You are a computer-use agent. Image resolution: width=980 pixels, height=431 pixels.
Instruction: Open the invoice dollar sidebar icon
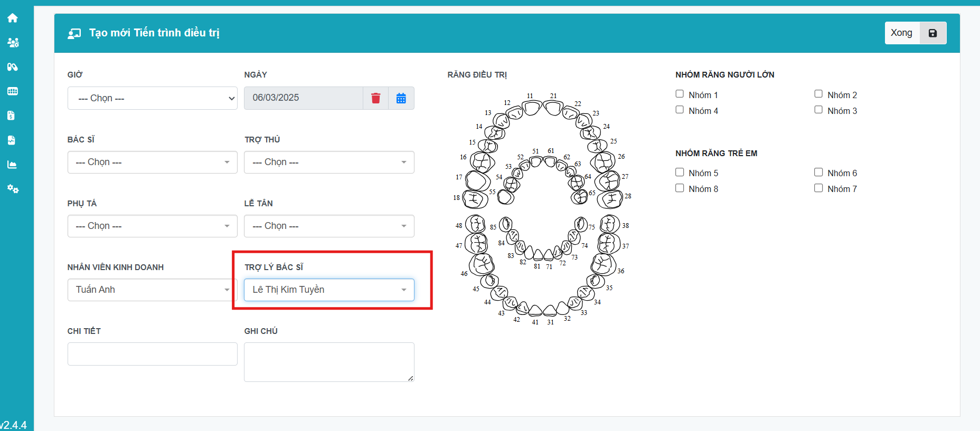12,116
